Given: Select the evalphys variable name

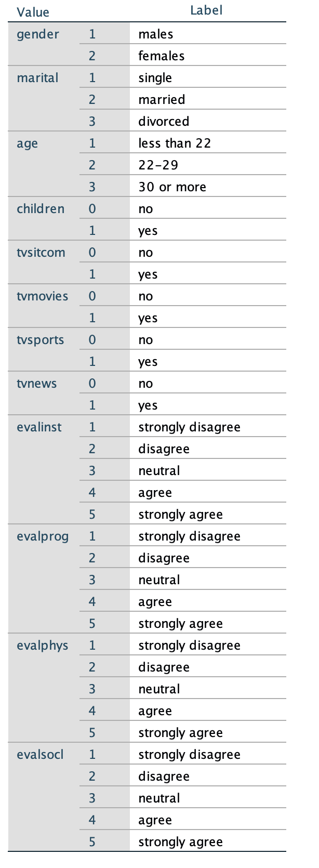Looking at the screenshot, I should click(x=43, y=646).
